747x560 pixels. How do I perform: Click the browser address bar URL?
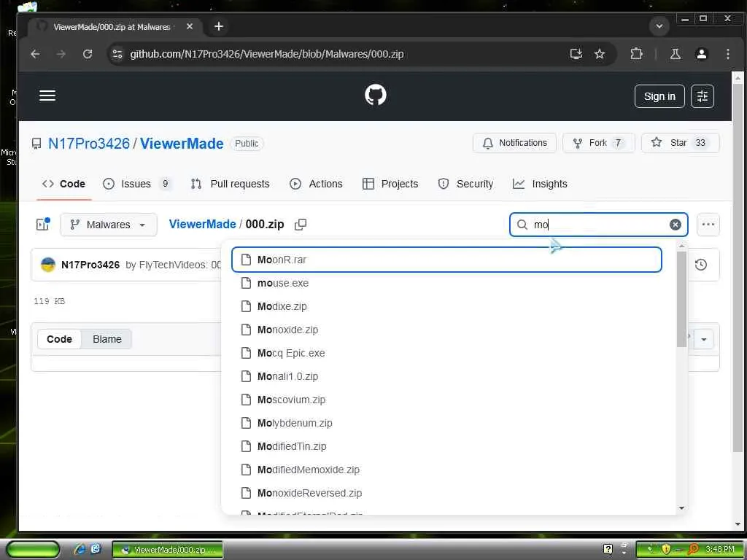point(267,54)
